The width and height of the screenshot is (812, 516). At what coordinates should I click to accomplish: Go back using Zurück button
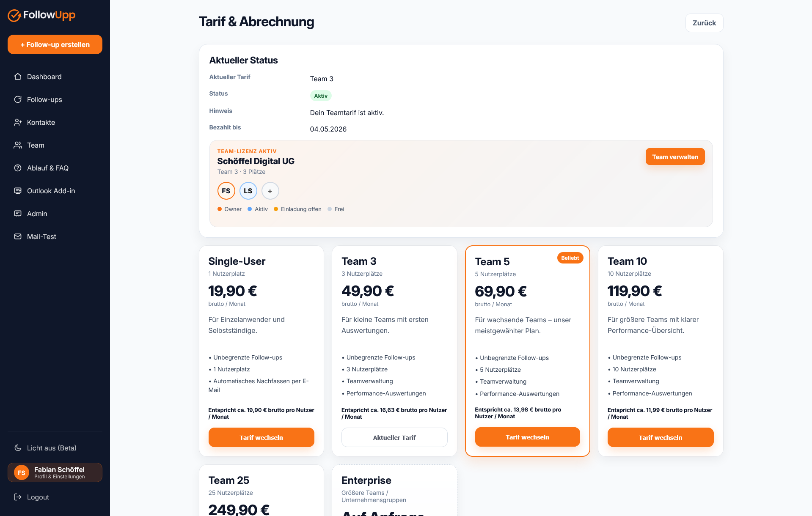pos(705,23)
